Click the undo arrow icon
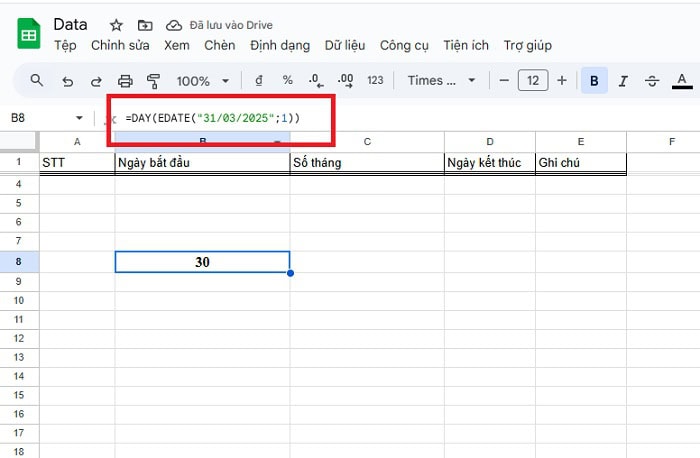 point(67,81)
